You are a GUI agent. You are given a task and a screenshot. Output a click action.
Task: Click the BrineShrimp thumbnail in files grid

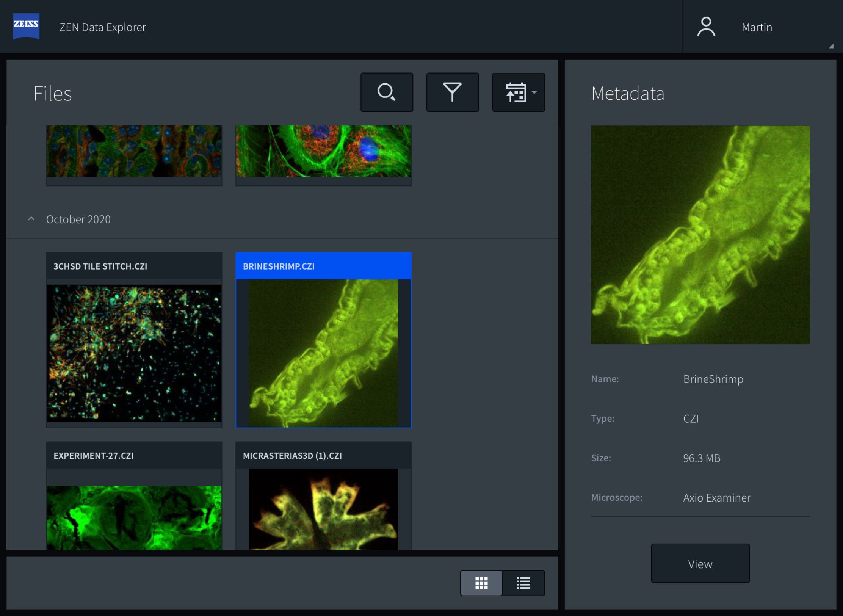coord(323,353)
